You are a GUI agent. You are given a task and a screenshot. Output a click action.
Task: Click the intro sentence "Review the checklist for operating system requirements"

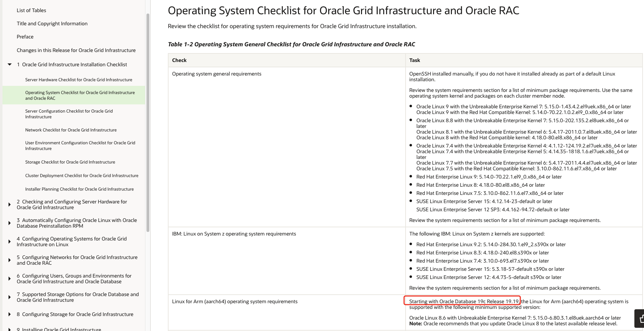[292, 26]
